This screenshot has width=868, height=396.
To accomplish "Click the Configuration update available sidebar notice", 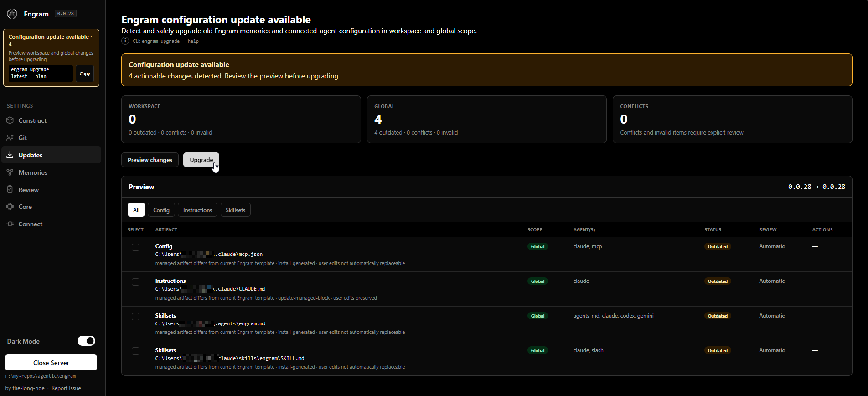I will pos(51,57).
